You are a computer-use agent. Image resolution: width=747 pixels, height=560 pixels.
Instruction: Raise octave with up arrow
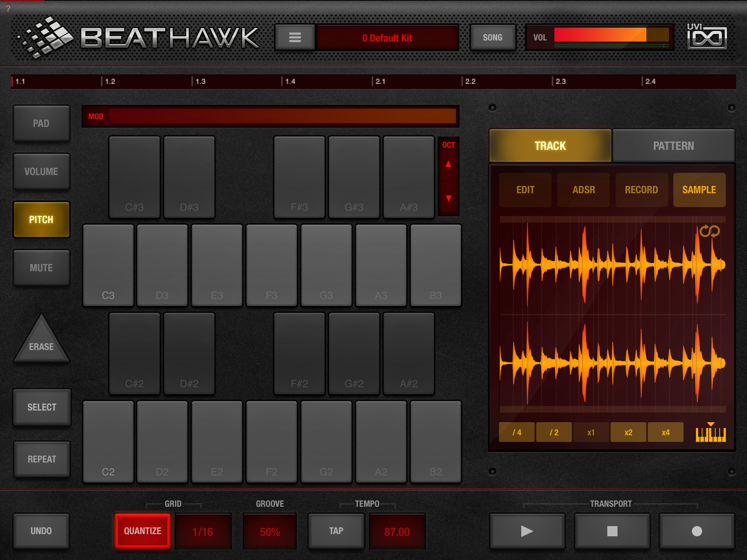[448, 164]
